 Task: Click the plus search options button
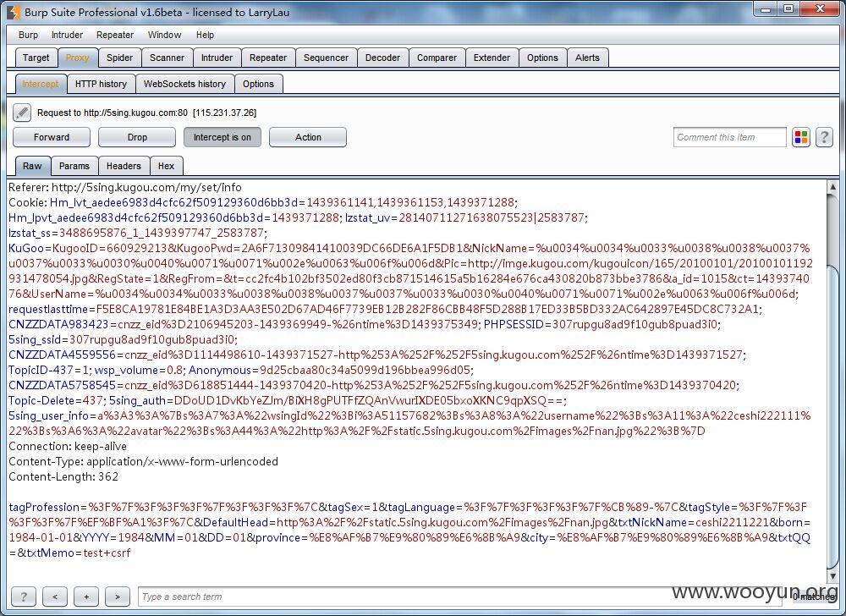pyautogui.click(x=86, y=597)
